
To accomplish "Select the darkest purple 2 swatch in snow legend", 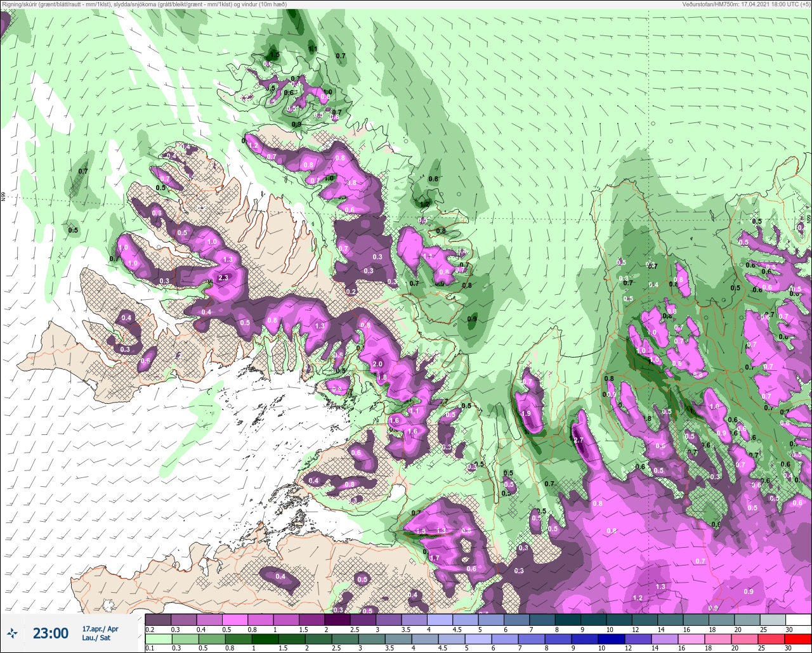I will click(x=337, y=619).
